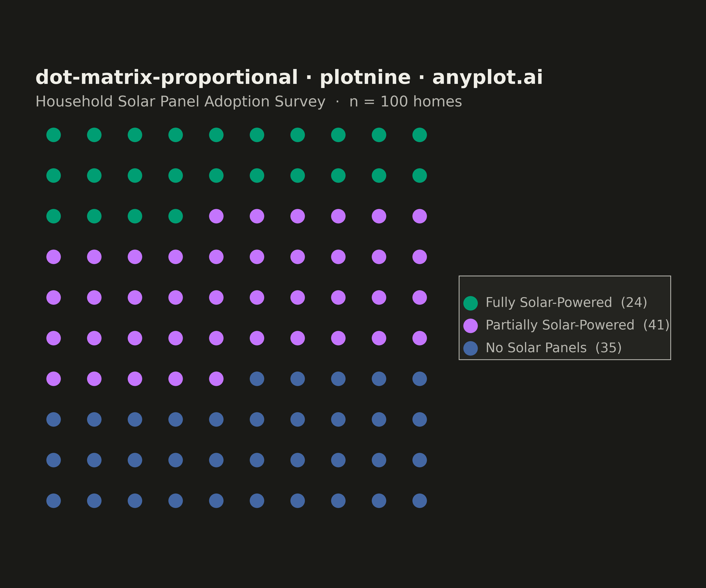Click the last purple dot in the seventh row
The image size is (706, 588).
point(216,379)
